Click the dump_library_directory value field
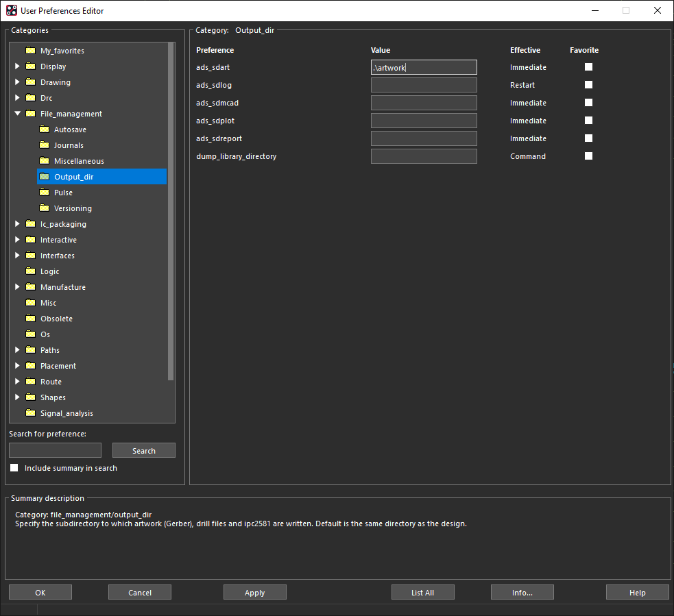Image resolution: width=674 pixels, height=616 pixels. click(x=424, y=156)
